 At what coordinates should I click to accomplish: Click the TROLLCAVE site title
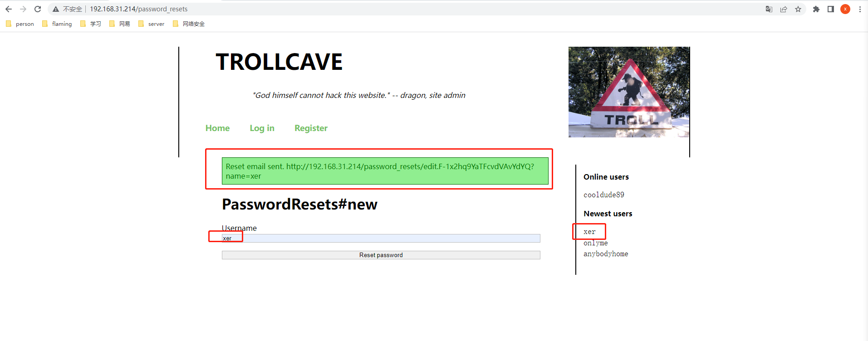279,62
